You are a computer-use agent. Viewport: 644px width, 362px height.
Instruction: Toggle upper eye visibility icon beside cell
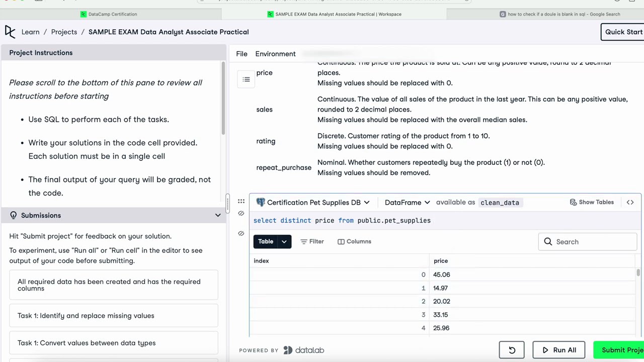point(241,214)
